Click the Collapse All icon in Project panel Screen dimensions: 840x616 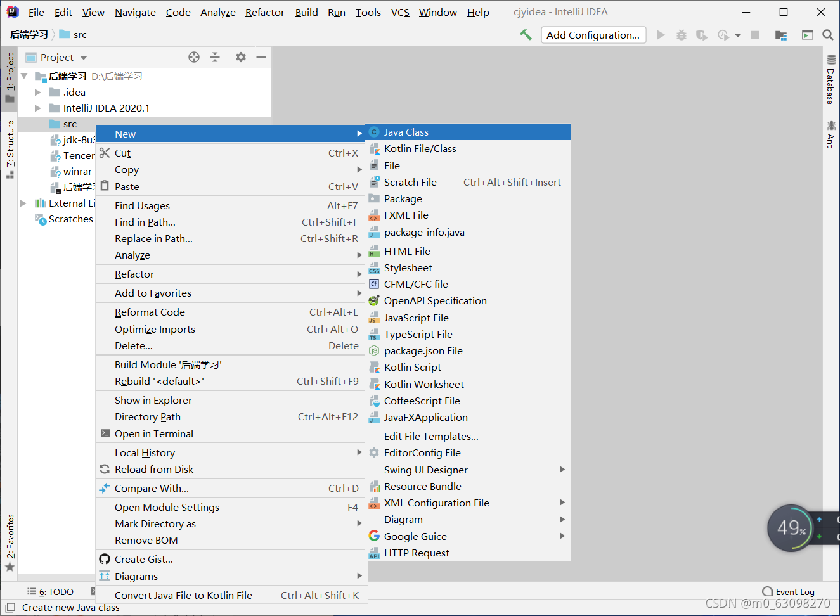coord(215,57)
